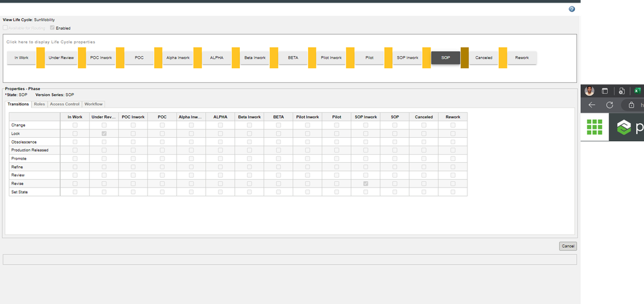Click the green PTC logo

[623, 128]
